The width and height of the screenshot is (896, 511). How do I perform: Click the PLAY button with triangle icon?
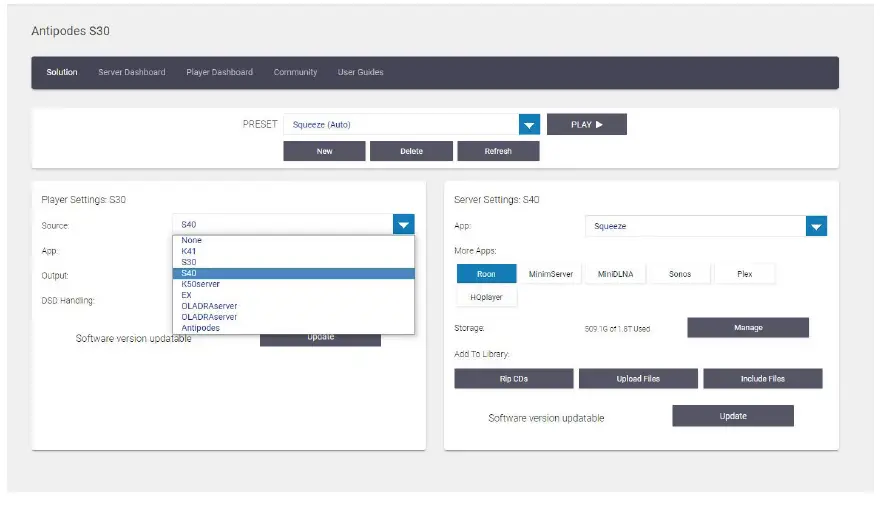[587, 124]
